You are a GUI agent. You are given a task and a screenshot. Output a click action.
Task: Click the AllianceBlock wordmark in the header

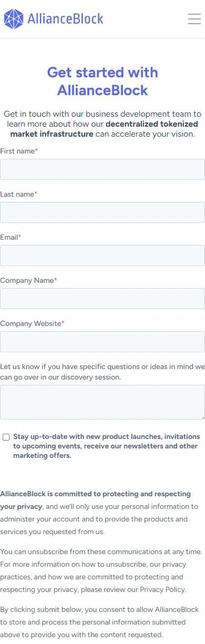(x=65, y=19)
